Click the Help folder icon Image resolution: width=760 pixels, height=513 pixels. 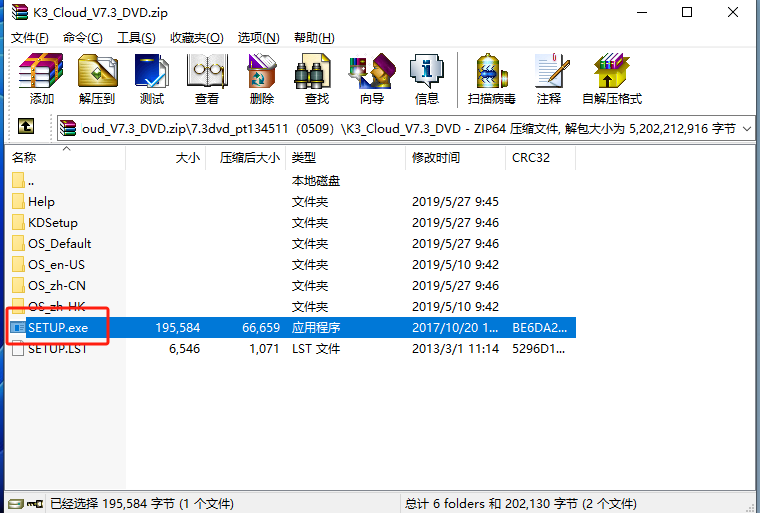[x=18, y=201]
